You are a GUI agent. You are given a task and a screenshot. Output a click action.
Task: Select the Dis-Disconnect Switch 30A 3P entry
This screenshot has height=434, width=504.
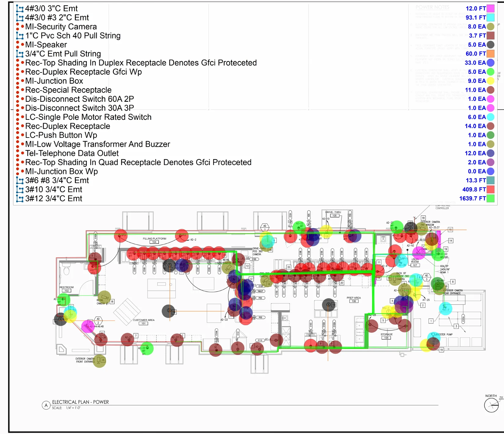coord(79,108)
